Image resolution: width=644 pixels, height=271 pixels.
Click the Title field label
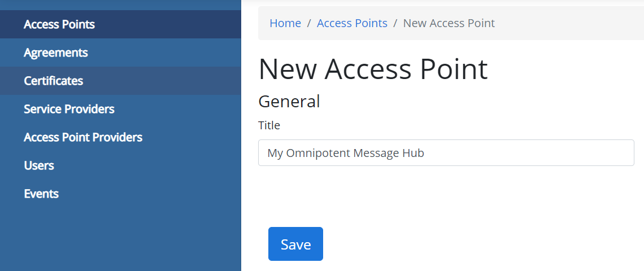(x=269, y=125)
